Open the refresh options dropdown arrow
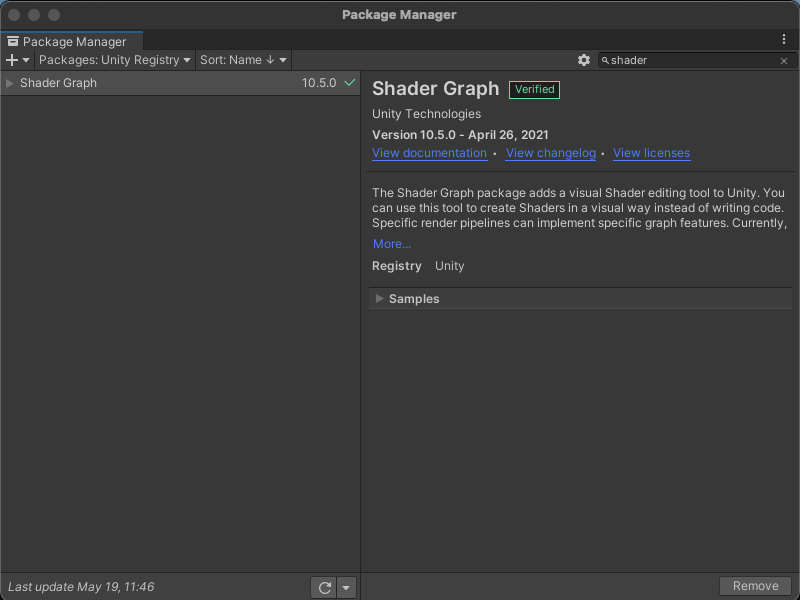The height and width of the screenshot is (600, 800). click(x=346, y=587)
